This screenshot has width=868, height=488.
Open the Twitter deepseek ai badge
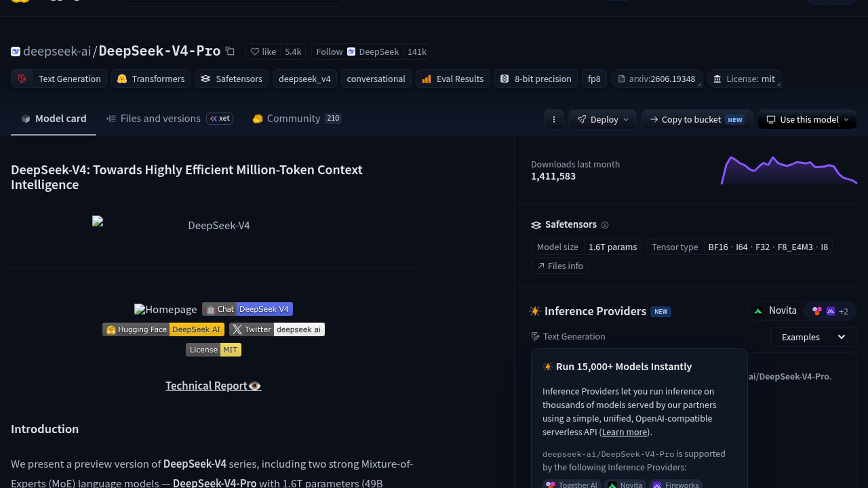(277, 329)
